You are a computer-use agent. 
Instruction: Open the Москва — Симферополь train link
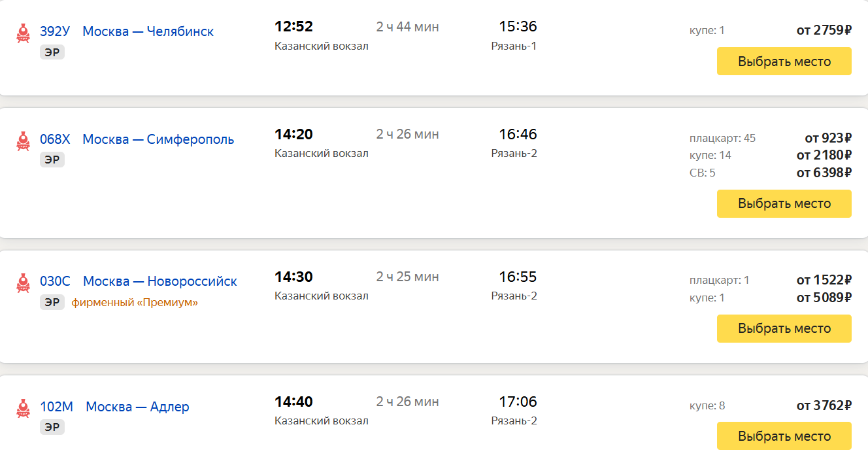point(158,139)
